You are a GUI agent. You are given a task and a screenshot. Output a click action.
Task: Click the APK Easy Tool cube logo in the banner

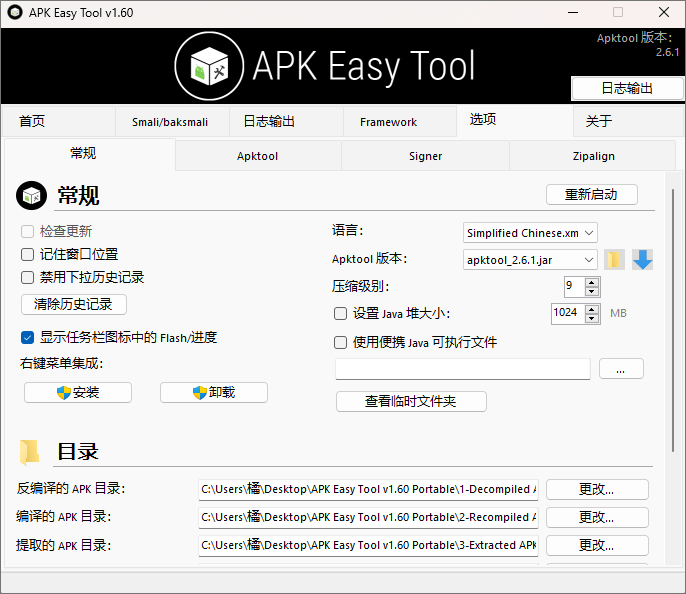click(209, 66)
